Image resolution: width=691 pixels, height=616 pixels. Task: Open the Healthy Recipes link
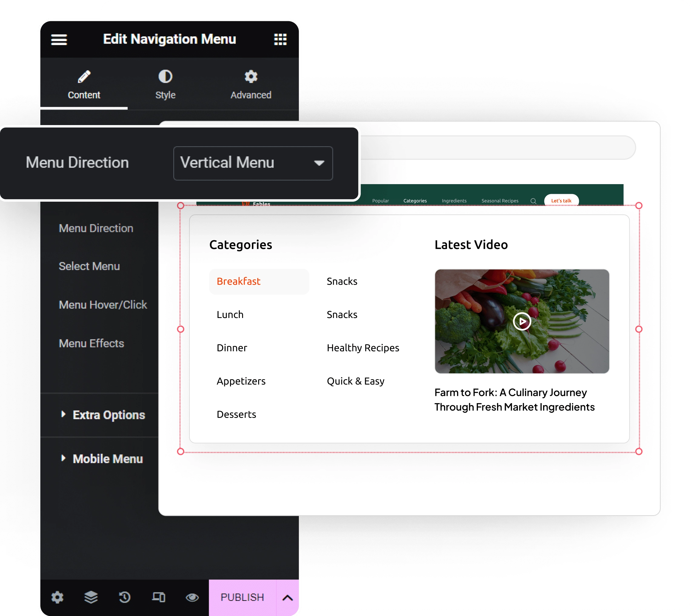[x=363, y=348]
